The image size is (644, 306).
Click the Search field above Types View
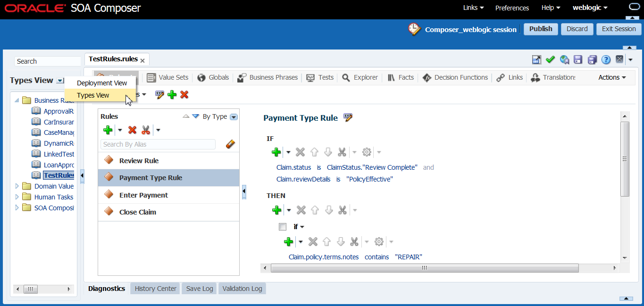pos(48,61)
